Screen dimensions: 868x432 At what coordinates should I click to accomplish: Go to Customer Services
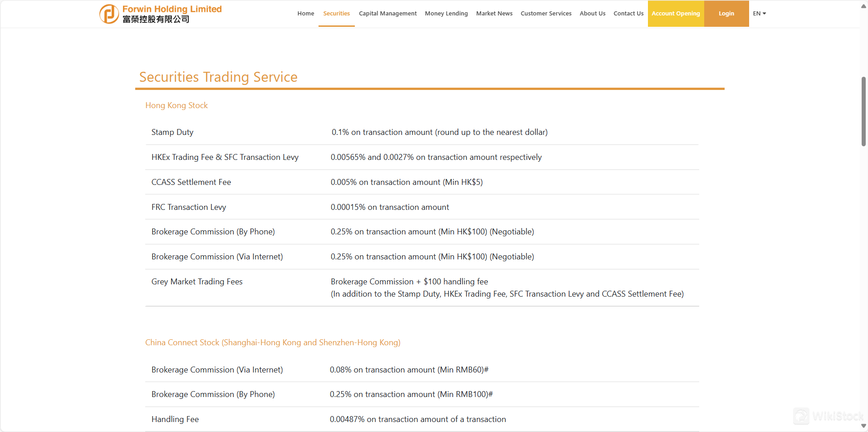click(546, 13)
